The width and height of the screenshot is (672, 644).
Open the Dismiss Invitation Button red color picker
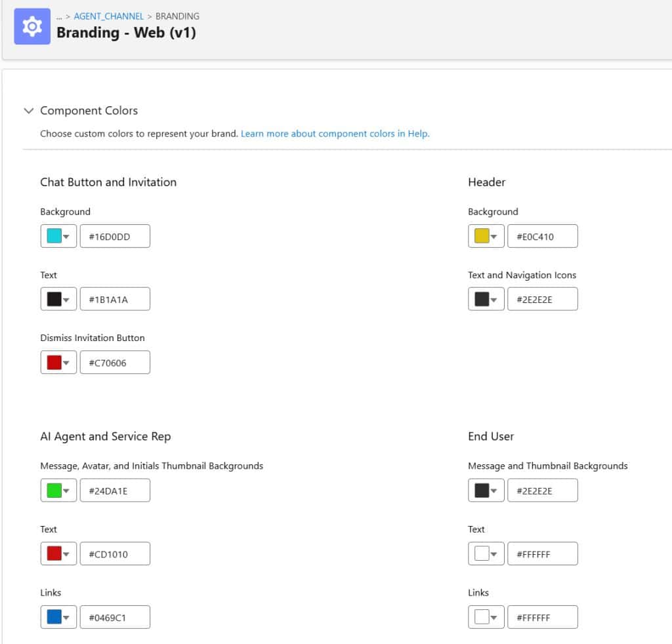58,362
